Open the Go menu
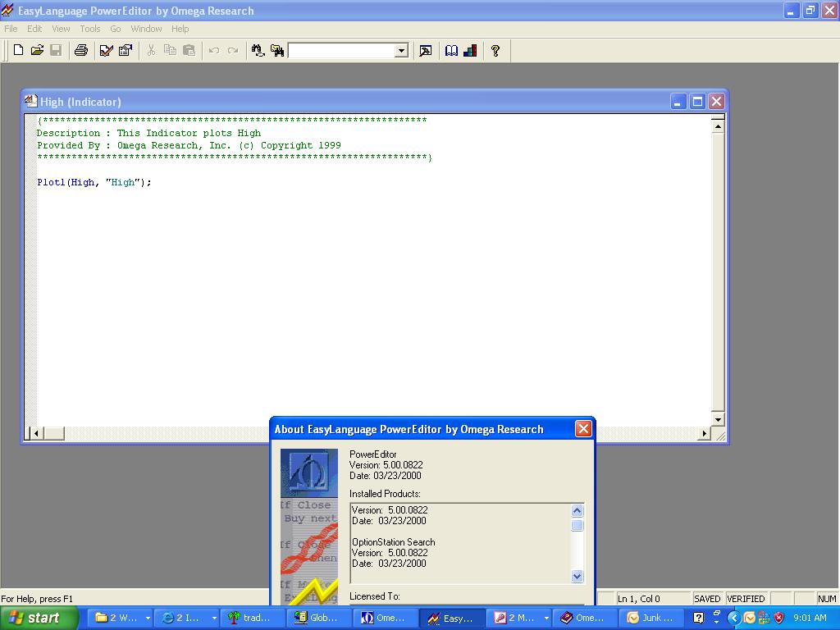Viewport: 840px width, 630px height. pyautogui.click(x=115, y=29)
